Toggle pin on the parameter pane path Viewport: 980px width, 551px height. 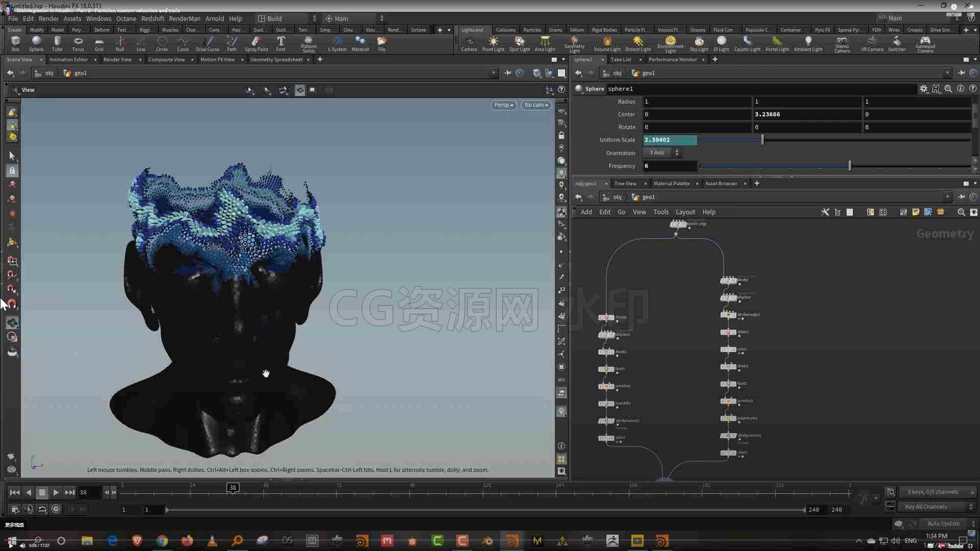pyautogui.click(x=961, y=73)
